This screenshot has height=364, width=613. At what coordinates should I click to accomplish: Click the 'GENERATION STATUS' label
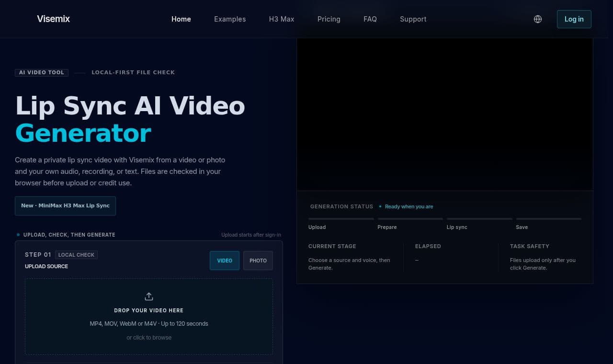point(341,206)
